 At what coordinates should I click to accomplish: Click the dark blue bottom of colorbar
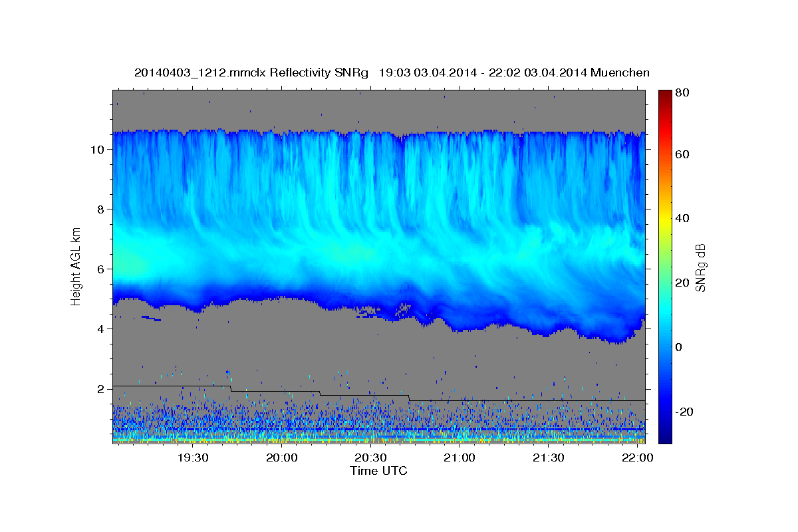click(664, 436)
